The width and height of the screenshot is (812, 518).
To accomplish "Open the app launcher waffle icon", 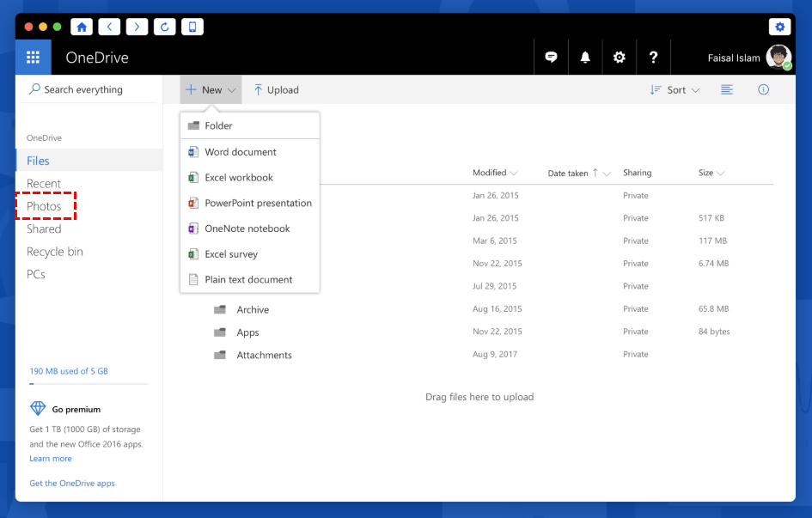I will [x=34, y=58].
